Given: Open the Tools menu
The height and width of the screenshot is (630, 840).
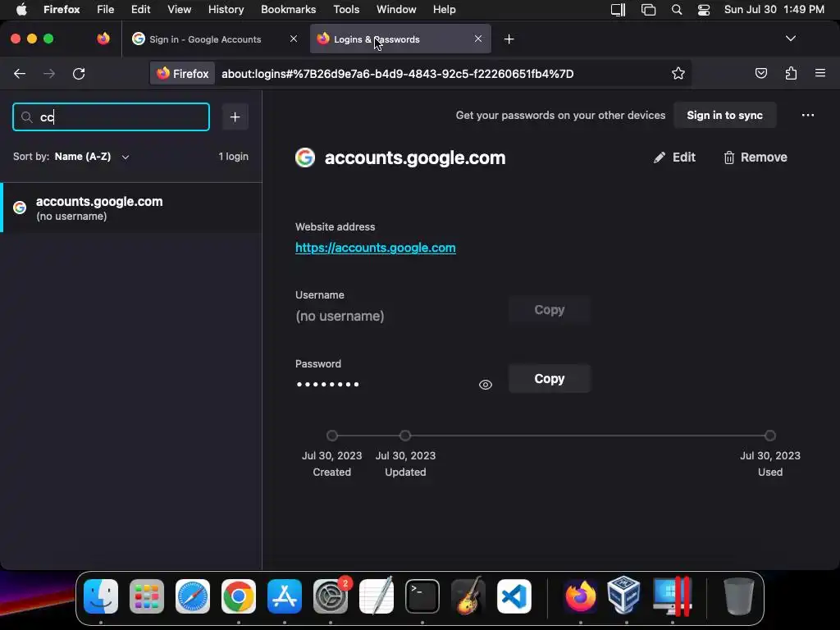Looking at the screenshot, I should click(346, 9).
